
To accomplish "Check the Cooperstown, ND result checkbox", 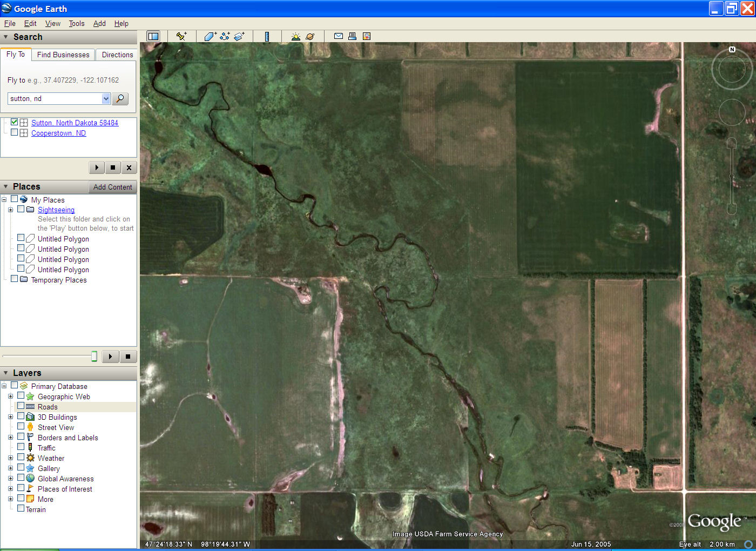I will click(14, 132).
